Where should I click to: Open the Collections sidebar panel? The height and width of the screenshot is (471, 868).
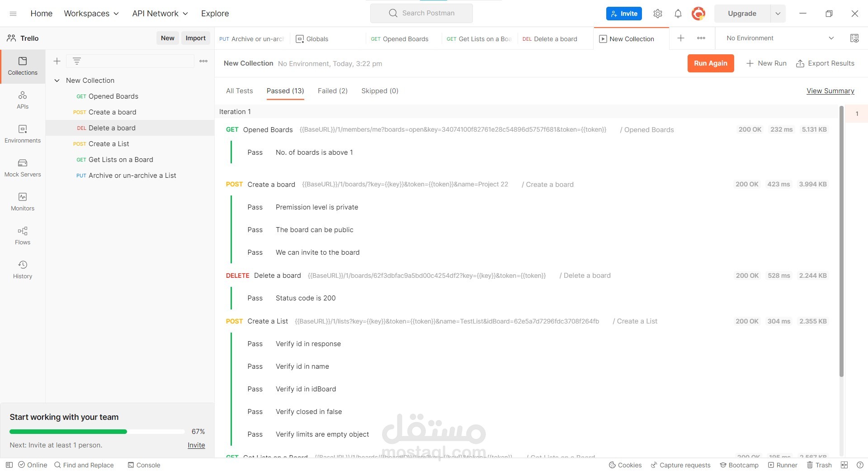point(23,66)
